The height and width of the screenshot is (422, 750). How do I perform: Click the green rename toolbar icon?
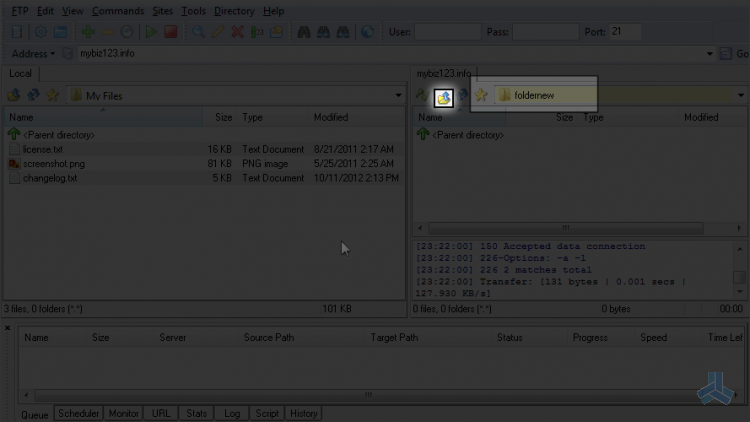coord(257,32)
